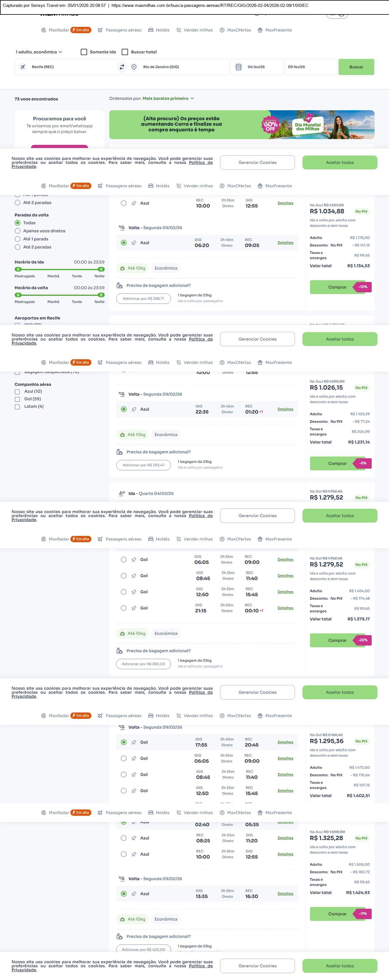Pin the Gol 21:15 flight
The height and width of the screenshot is (980, 389).
coord(134,608)
